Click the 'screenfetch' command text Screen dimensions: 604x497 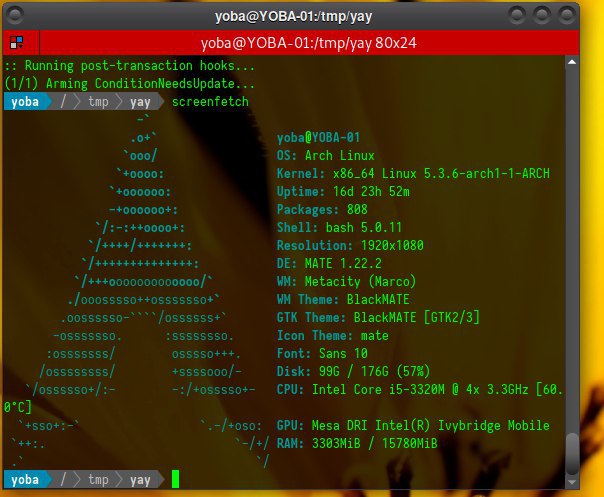click(x=210, y=102)
